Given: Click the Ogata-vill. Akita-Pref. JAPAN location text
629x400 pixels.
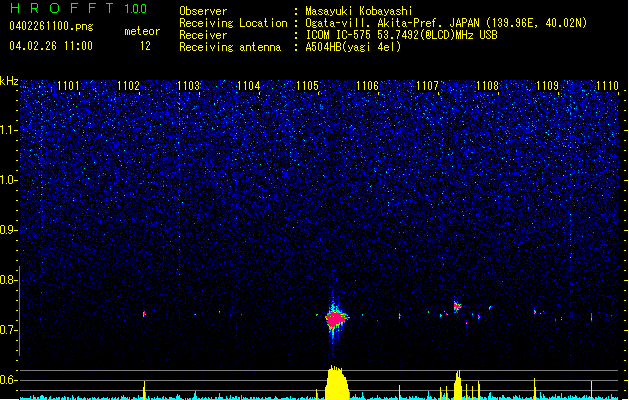Looking at the screenshot, I should 446,23.
